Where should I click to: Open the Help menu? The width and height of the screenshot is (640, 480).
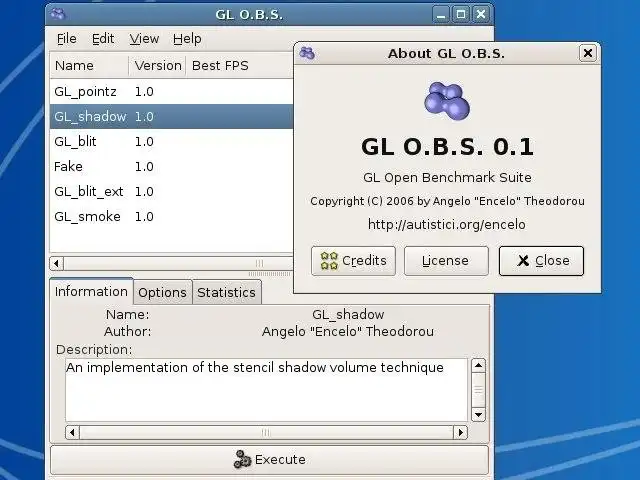click(x=187, y=39)
